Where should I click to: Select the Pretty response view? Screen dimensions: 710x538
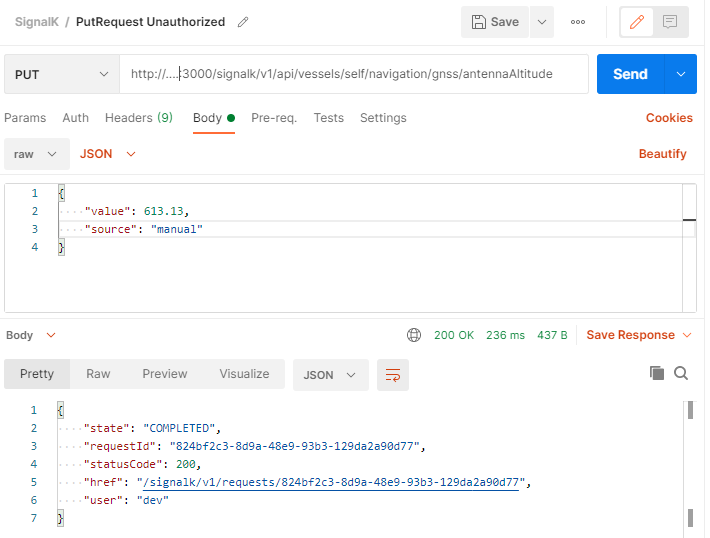(x=37, y=374)
